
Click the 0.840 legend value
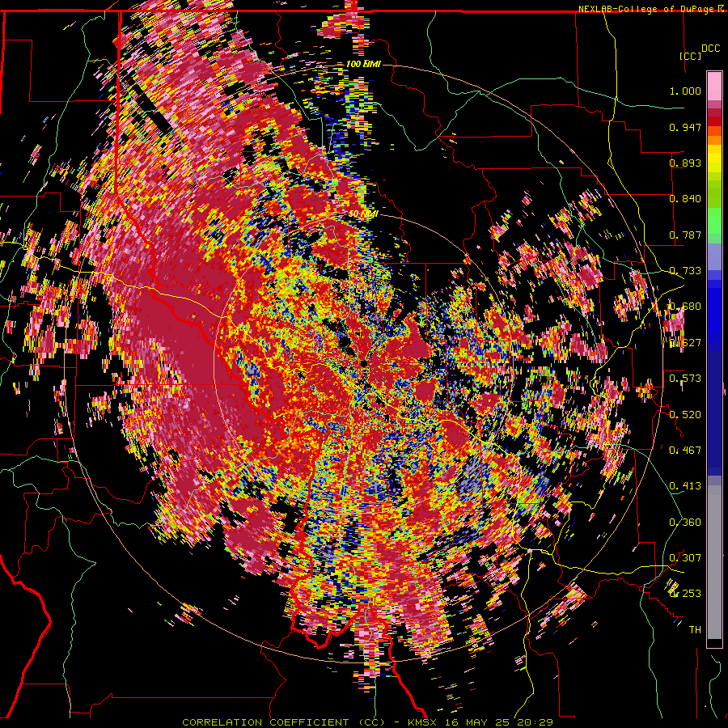[x=685, y=198]
